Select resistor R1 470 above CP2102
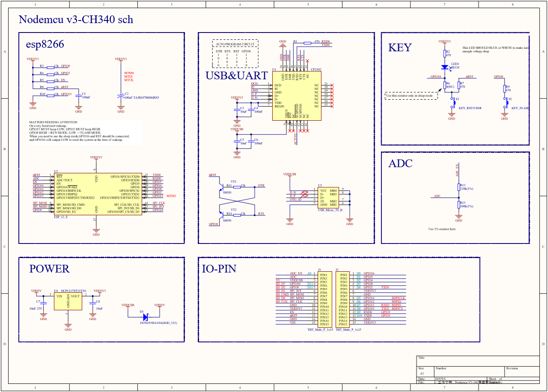Viewport: 548px width, 392px height. [307, 43]
